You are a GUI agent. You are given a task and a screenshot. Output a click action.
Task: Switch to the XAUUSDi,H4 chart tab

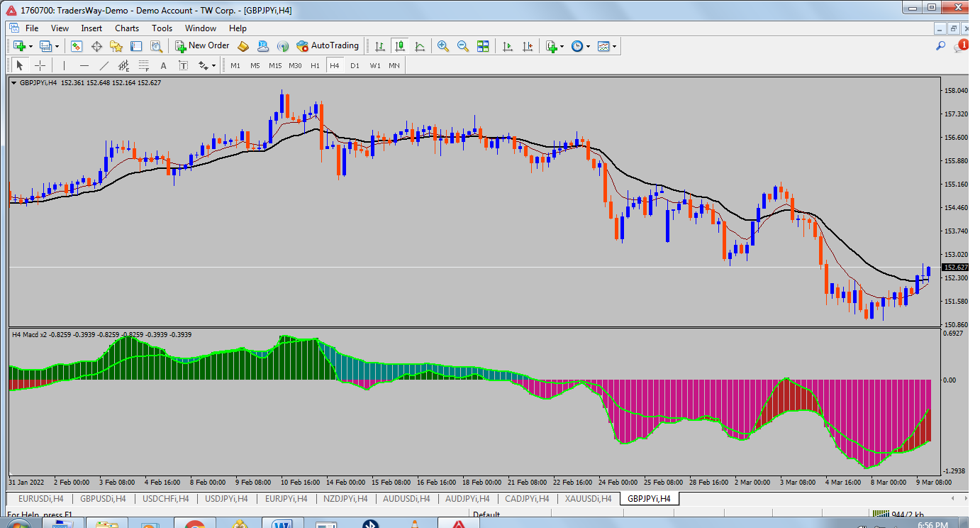[x=588, y=499]
